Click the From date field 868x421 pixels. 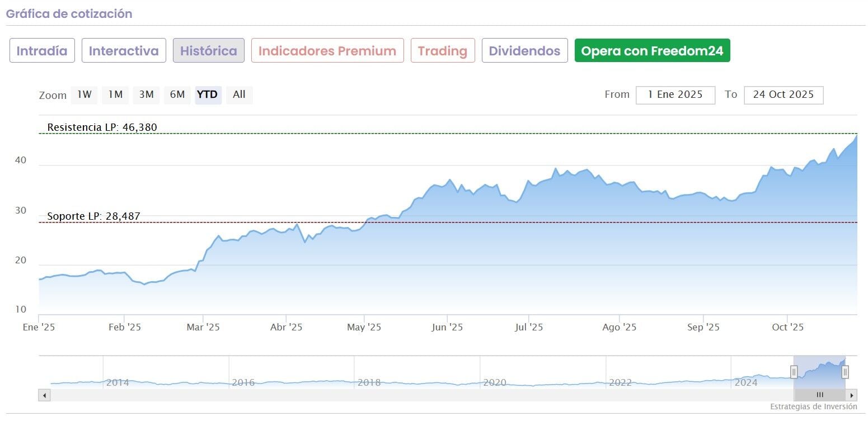coord(675,95)
